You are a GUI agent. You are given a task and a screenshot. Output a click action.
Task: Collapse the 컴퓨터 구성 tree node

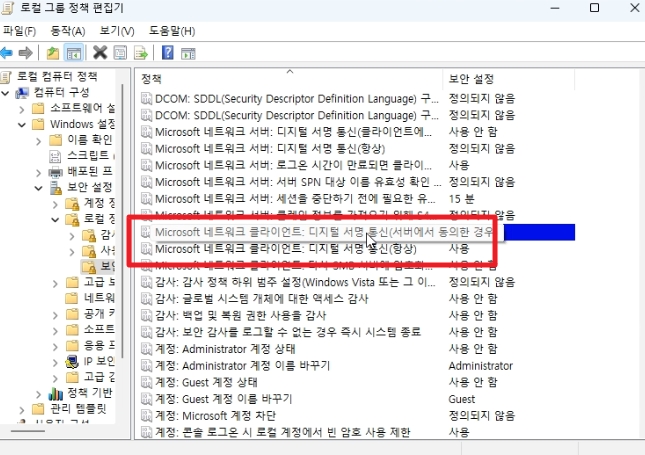point(5,93)
